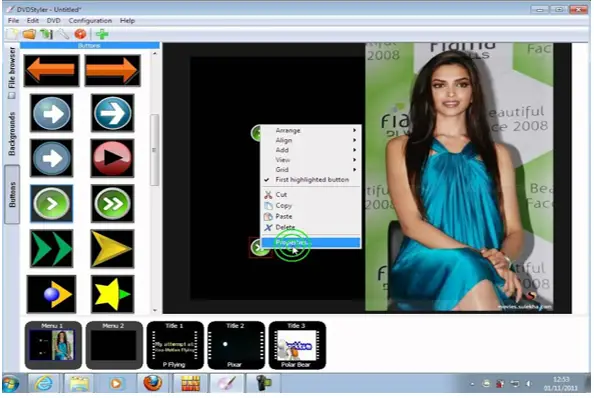The height and width of the screenshot is (398, 594).
Task: Open the Configuration menu
Action: click(x=90, y=20)
